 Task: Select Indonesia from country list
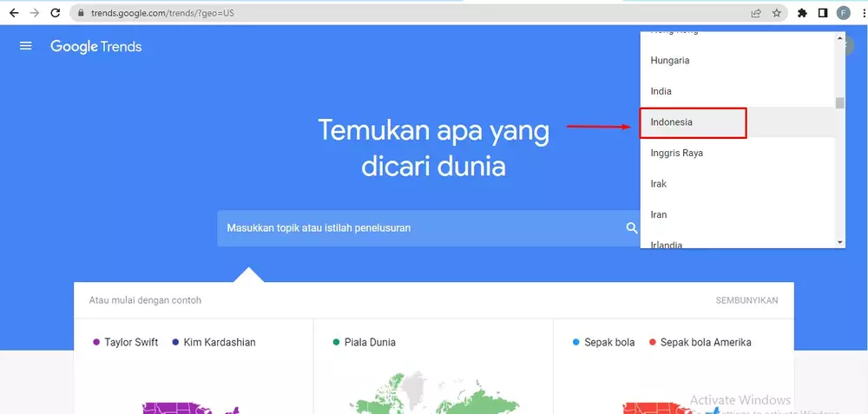tap(737, 122)
